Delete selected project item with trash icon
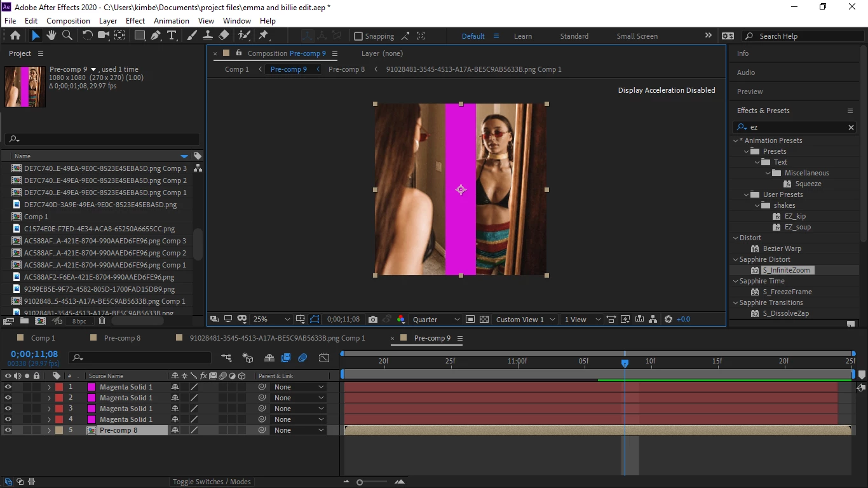The width and height of the screenshot is (868, 488). coord(102,321)
